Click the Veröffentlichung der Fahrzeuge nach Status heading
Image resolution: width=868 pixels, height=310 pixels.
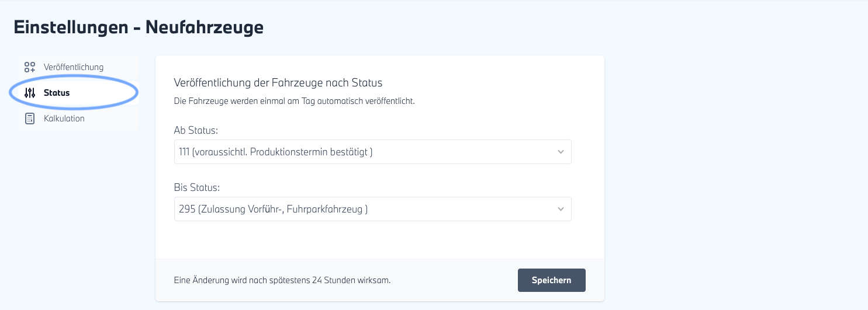coord(278,82)
